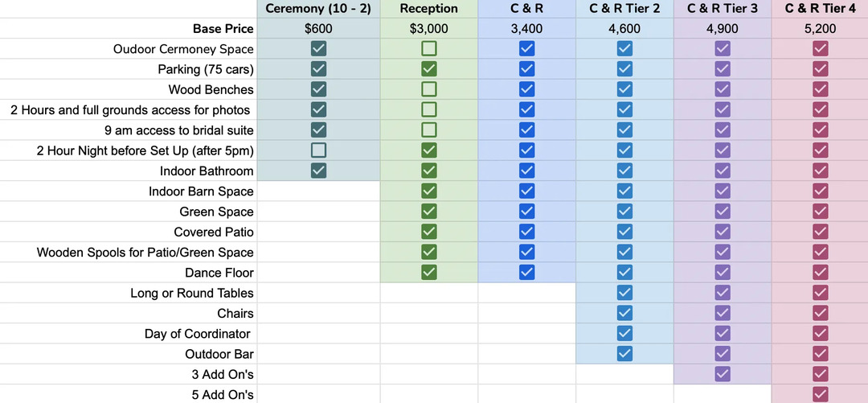
Task: Check Outdoor Ceremony Space for Reception
Action: (x=429, y=49)
